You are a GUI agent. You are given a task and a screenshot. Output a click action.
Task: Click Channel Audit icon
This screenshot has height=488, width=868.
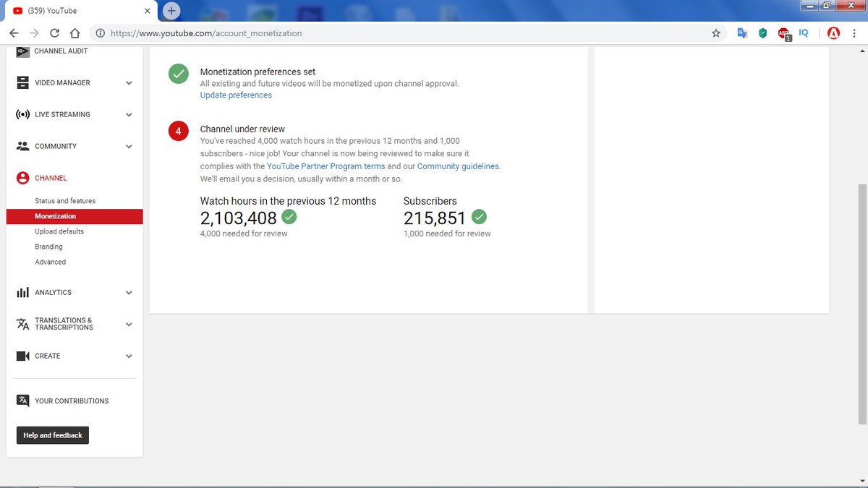coord(22,51)
